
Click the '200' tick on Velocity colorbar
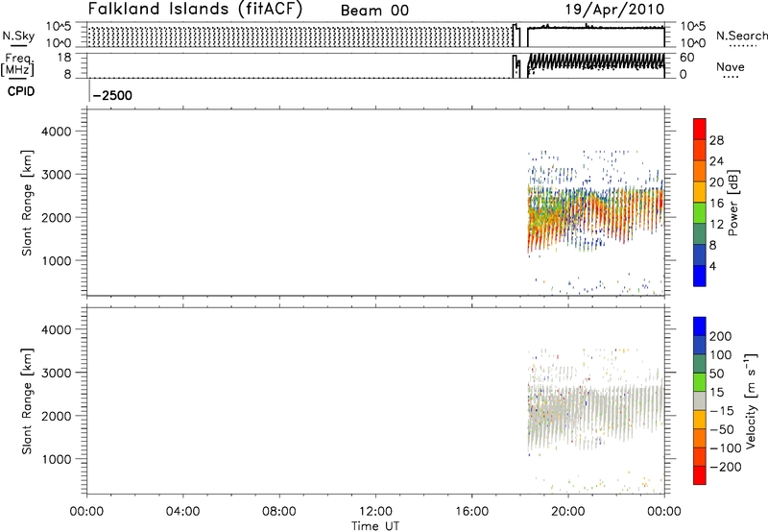(721, 336)
